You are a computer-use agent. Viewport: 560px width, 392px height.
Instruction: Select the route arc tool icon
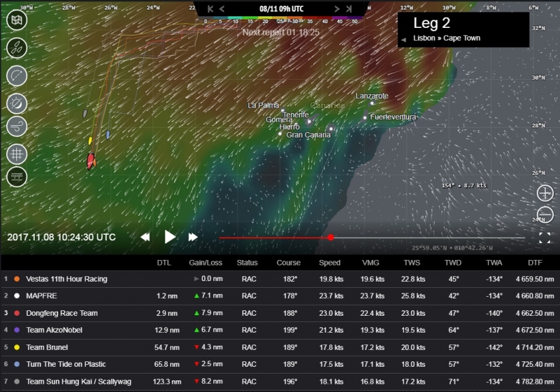[16, 76]
